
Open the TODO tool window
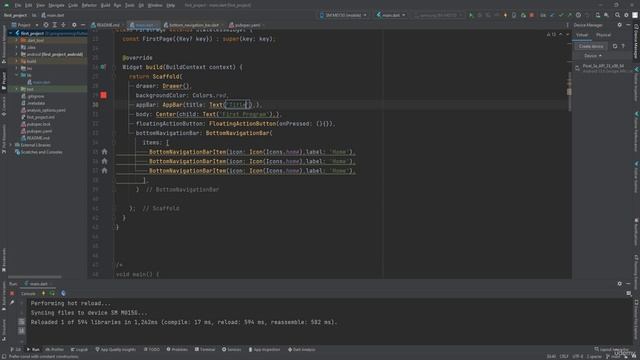point(152,349)
